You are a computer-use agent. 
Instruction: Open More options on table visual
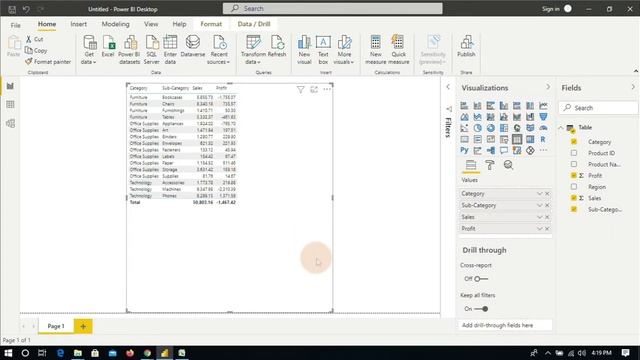pyautogui.click(x=327, y=89)
